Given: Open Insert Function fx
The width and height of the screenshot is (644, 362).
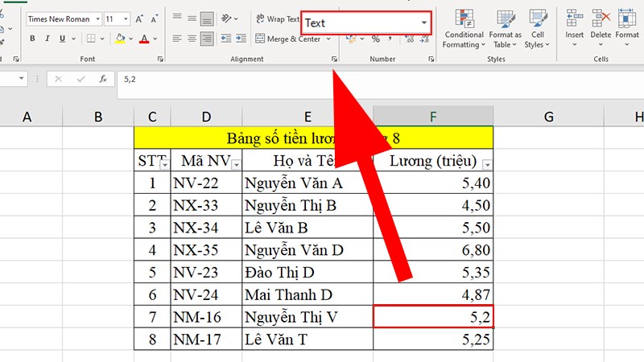Looking at the screenshot, I should coord(103,79).
